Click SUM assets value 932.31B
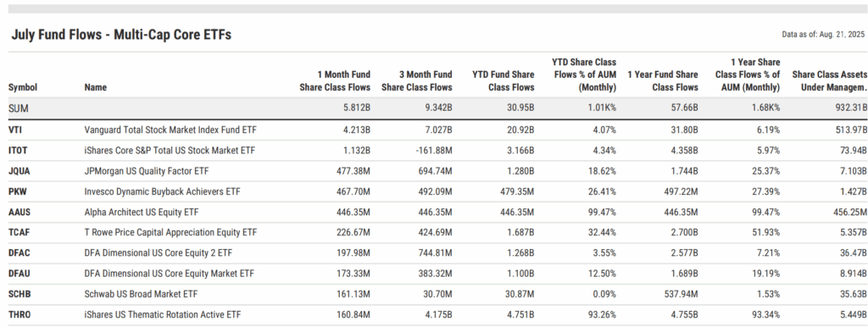 tap(851, 108)
